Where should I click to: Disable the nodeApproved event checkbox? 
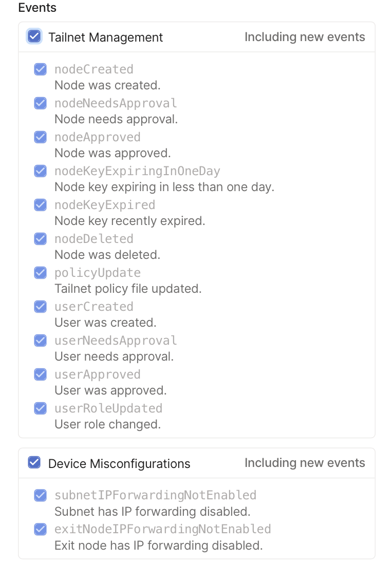tap(40, 137)
